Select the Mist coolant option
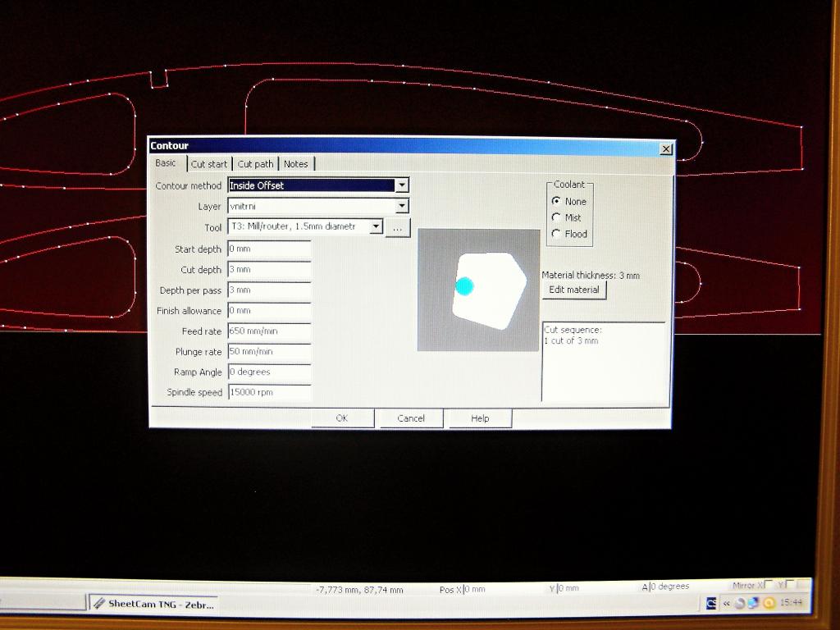 tap(556, 217)
